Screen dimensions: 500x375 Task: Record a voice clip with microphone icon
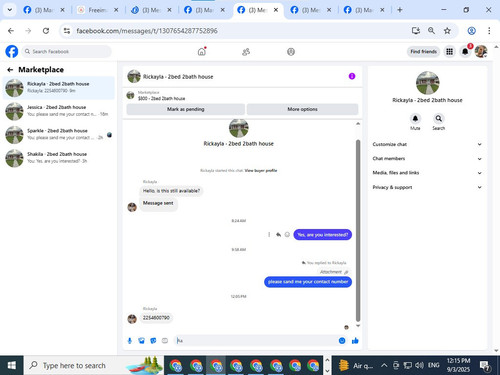click(130, 341)
